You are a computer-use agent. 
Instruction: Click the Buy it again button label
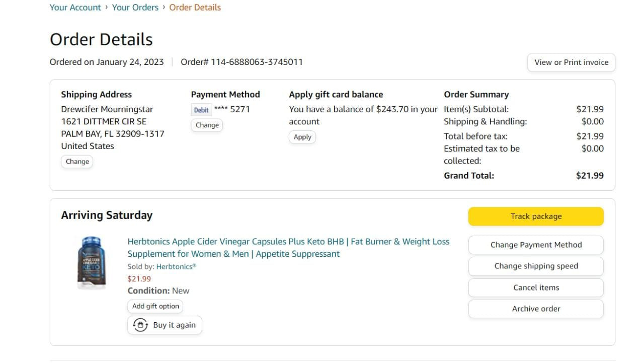coord(174,325)
